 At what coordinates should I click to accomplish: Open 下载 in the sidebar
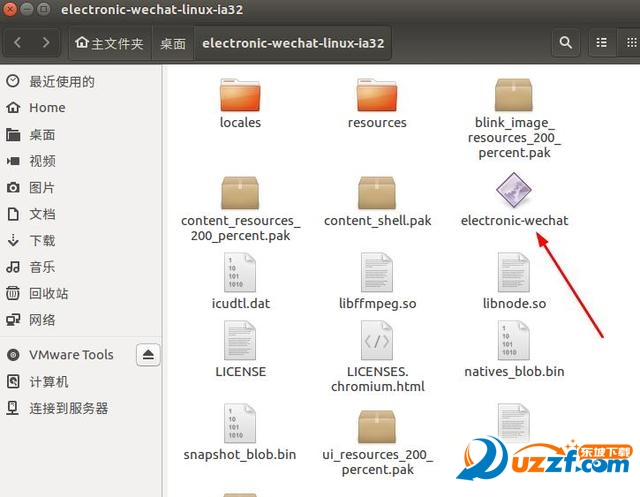tap(42, 241)
